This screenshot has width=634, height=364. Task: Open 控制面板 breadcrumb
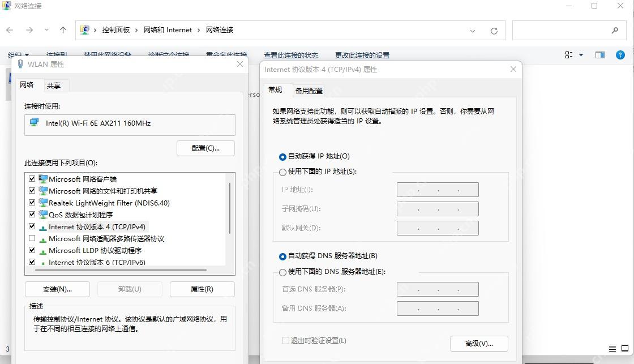pyautogui.click(x=115, y=30)
